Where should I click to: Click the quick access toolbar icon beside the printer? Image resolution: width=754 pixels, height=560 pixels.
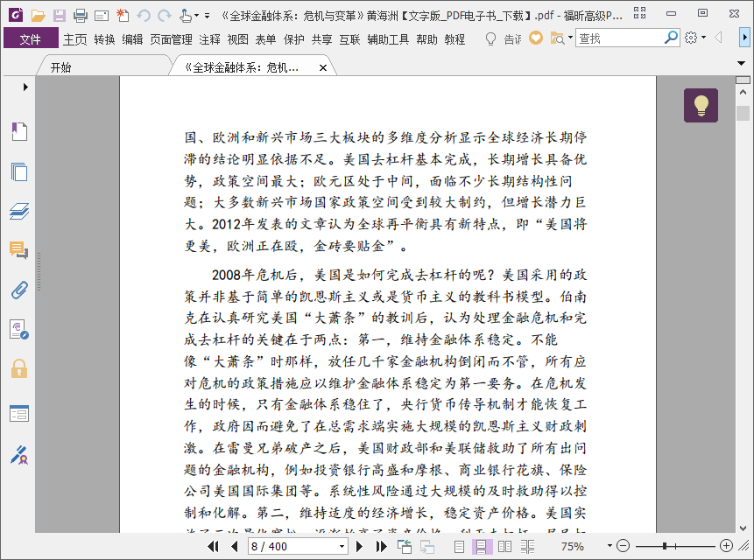click(102, 16)
